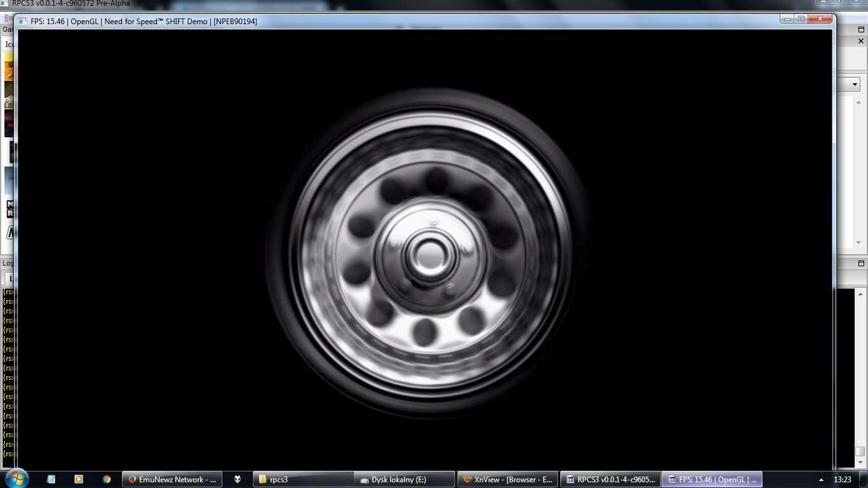Switch to Dysk lokalny (E:) taskbar window
The image size is (868, 488).
405,480
